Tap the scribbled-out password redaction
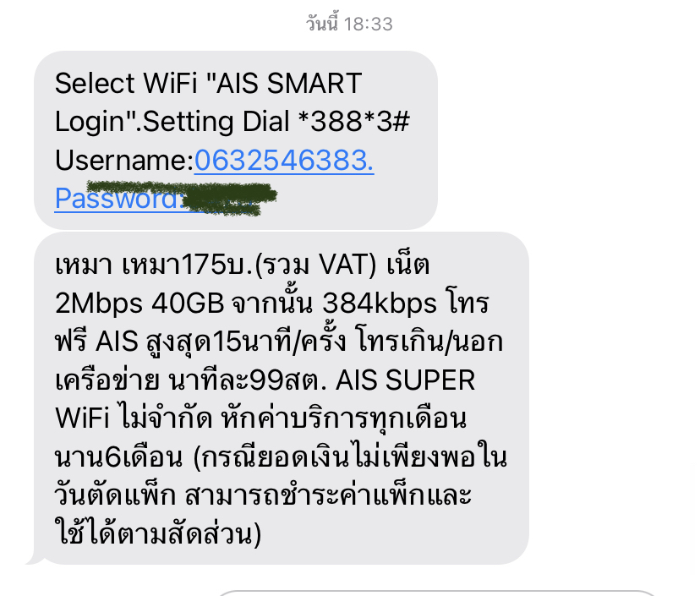The width and height of the screenshot is (700, 596). 182,198
